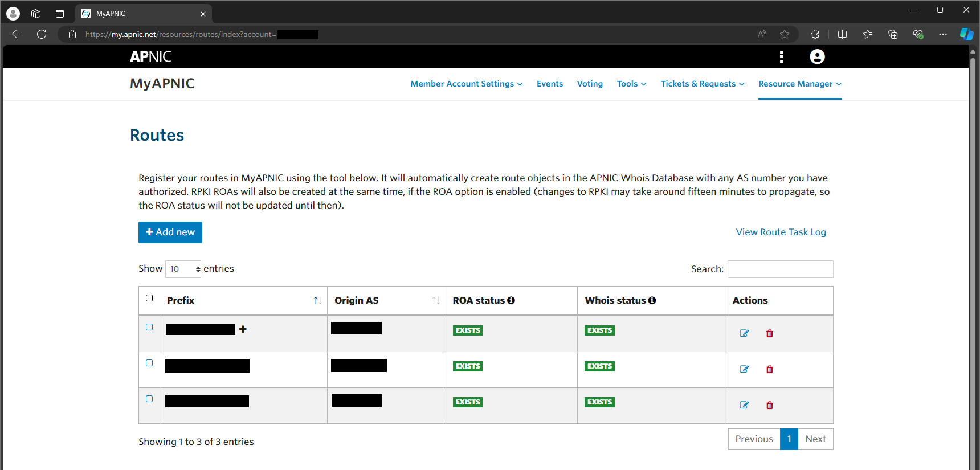Open the APNIC header kebab menu

[x=781, y=56]
